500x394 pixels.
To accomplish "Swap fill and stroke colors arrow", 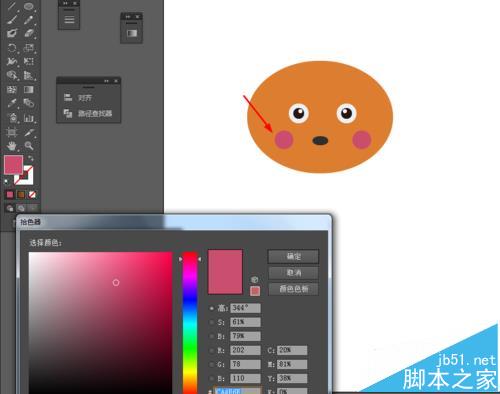I will [x=31, y=158].
